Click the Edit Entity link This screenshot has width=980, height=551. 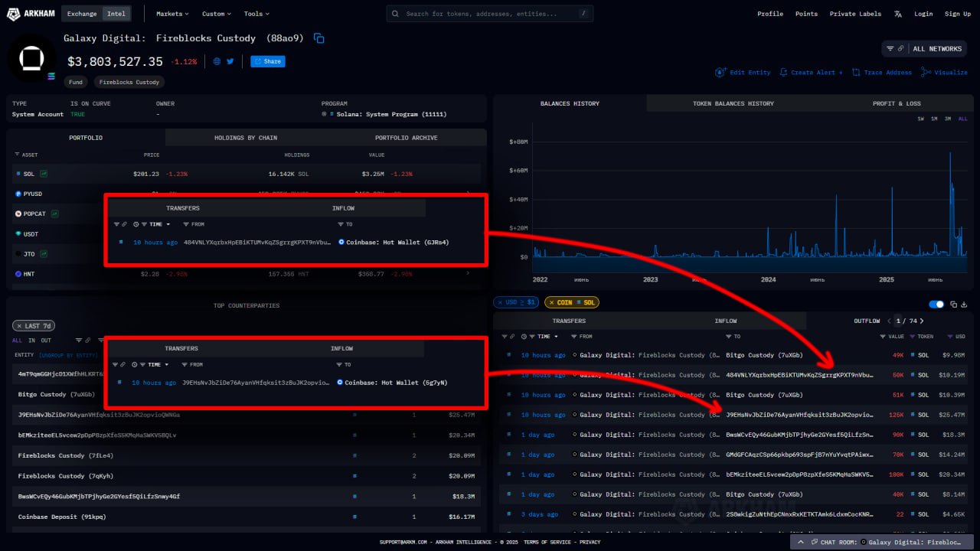click(743, 73)
